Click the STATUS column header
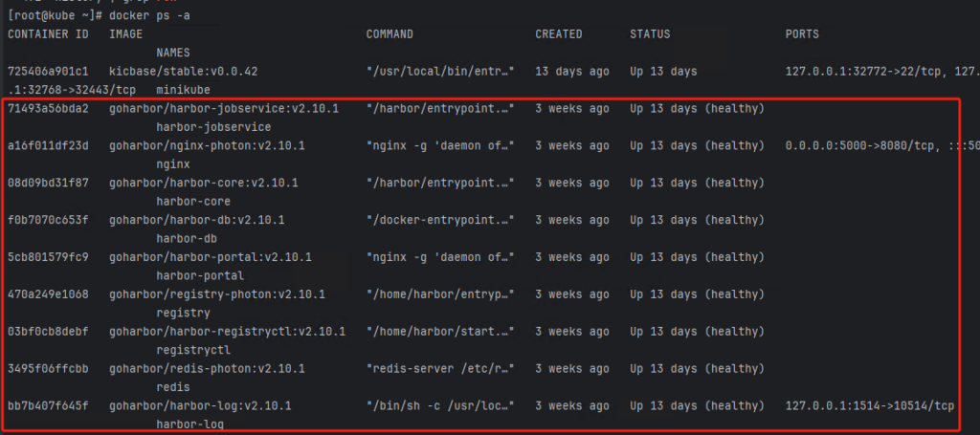980x435 pixels. pos(650,34)
